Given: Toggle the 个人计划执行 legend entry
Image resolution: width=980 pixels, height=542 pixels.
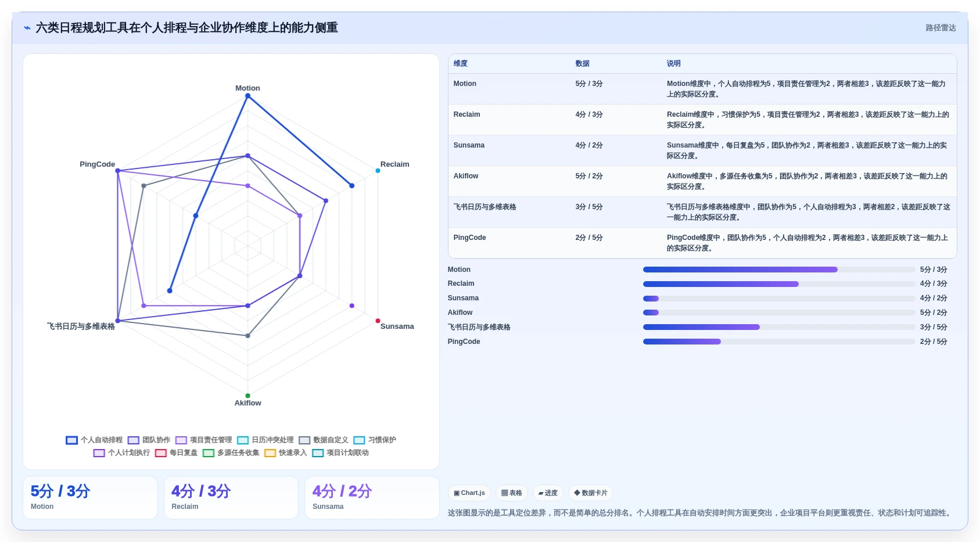Looking at the screenshot, I should pyautogui.click(x=121, y=453).
